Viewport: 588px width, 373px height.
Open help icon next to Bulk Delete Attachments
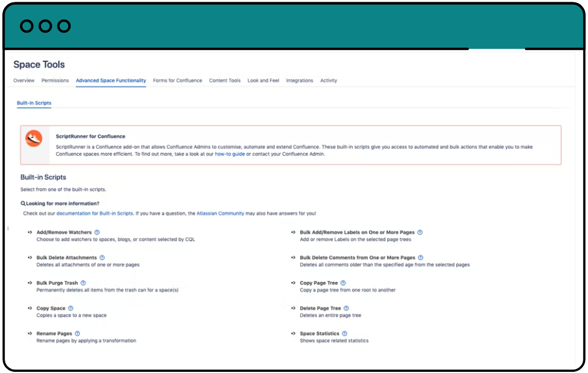tap(102, 258)
